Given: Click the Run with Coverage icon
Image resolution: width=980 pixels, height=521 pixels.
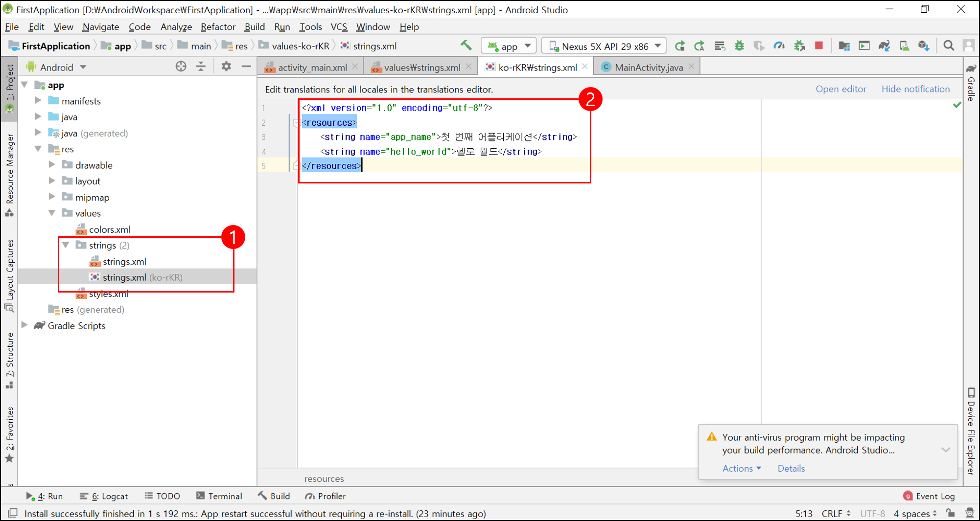Looking at the screenshot, I should (759, 46).
